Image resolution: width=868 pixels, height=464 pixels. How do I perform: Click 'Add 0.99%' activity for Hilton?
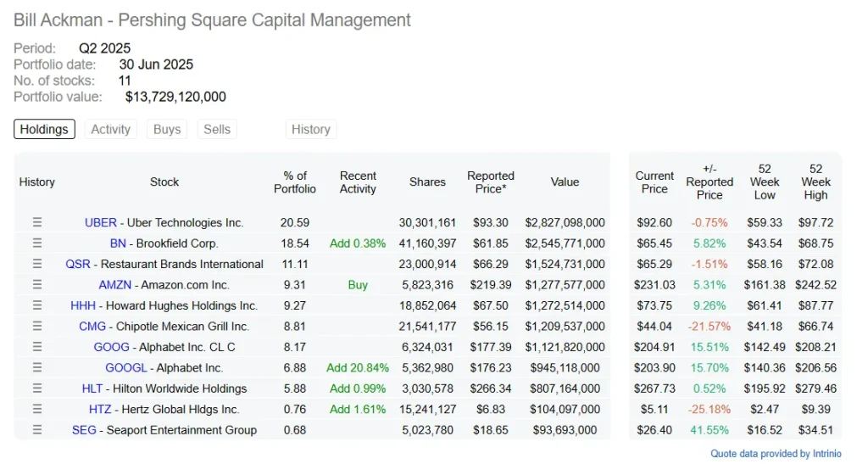point(358,389)
